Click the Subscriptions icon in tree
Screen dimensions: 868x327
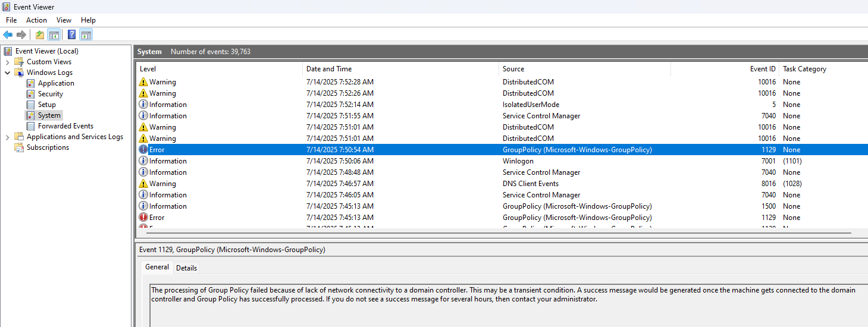pyautogui.click(x=19, y=147)
